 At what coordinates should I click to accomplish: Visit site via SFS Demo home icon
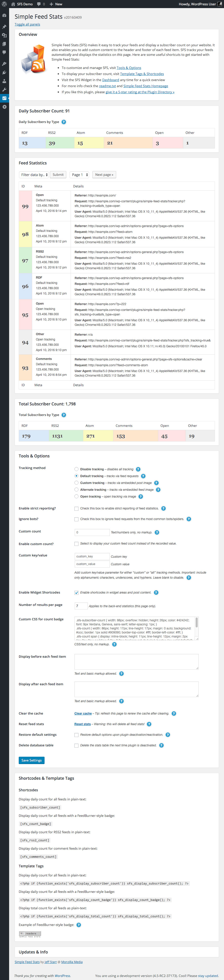click(13, 4)
